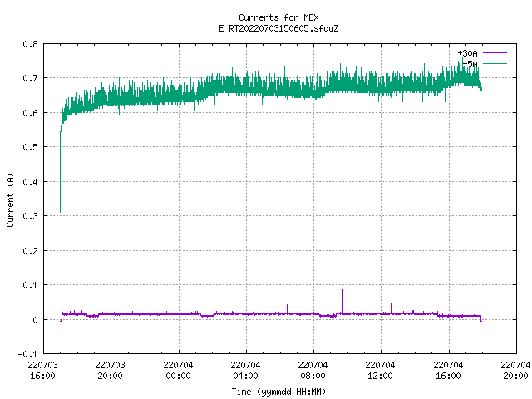Viewport: 532px width, 399px height.
Task: Click the 0.5 y-axis tick label
Action: tap(30, 147)
